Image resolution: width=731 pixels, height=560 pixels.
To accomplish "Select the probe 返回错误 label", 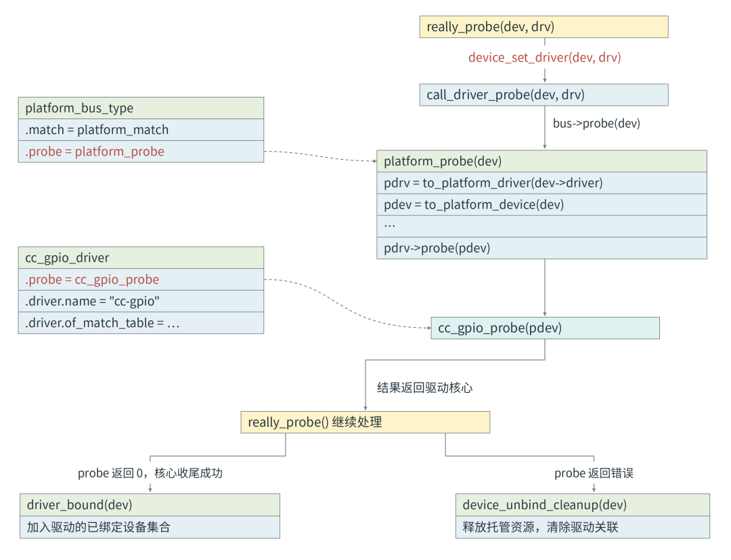I will 594,473.
